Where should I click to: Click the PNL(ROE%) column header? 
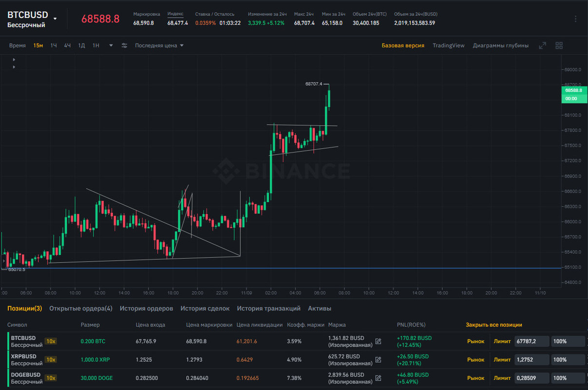[x=412, y=325]
